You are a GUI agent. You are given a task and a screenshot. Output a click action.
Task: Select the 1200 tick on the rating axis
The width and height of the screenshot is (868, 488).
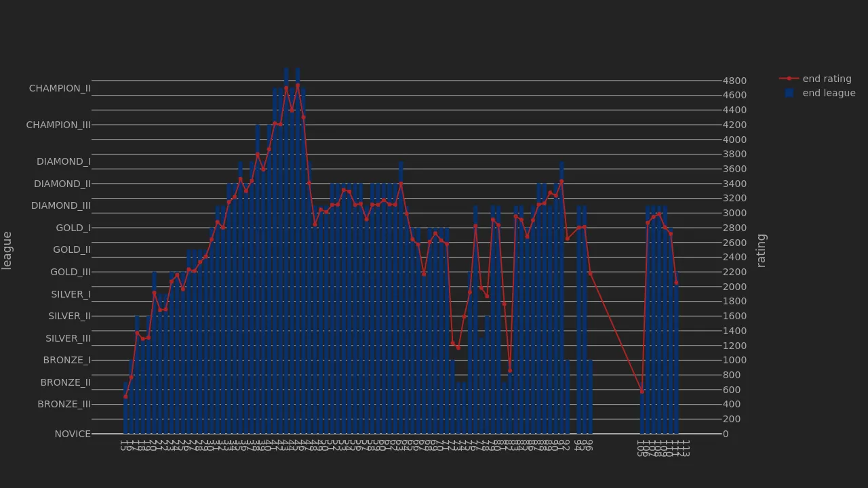[x=735, y=346]
